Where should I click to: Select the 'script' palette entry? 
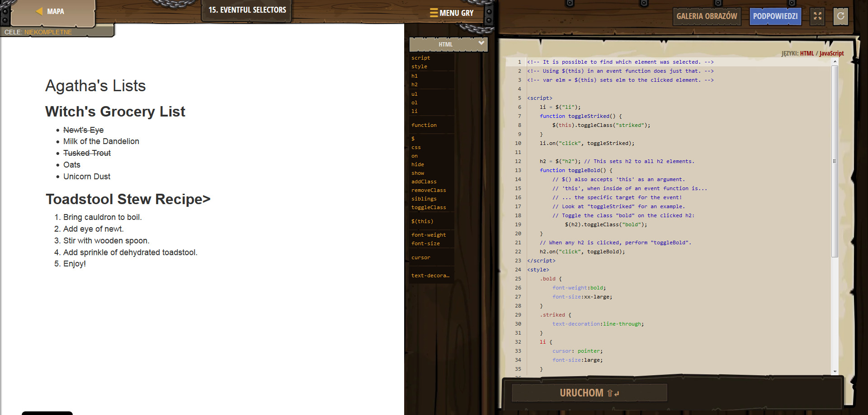click(420, 58)
